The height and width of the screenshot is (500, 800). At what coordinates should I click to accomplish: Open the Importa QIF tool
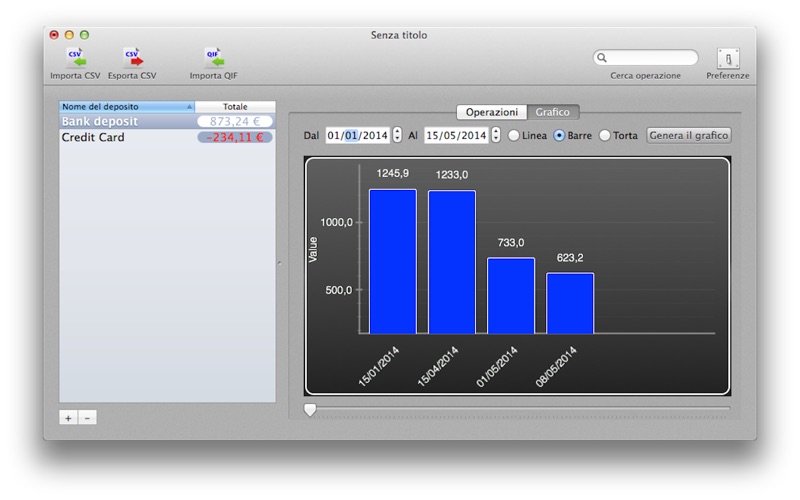click(x=213, y=64)
